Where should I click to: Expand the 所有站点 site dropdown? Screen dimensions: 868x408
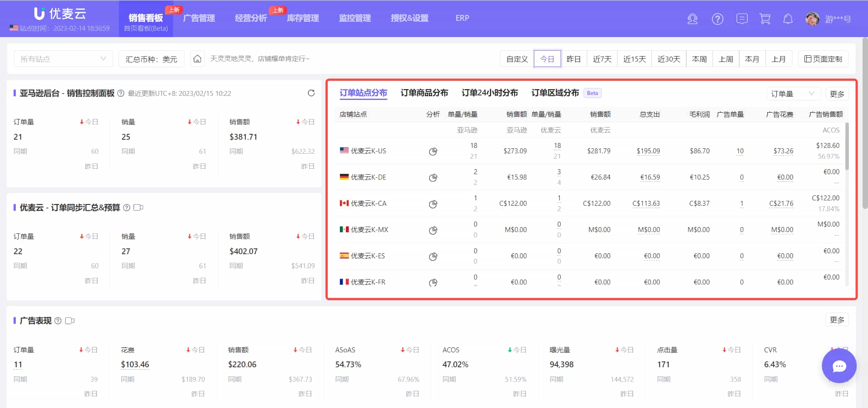coord(63,59)
